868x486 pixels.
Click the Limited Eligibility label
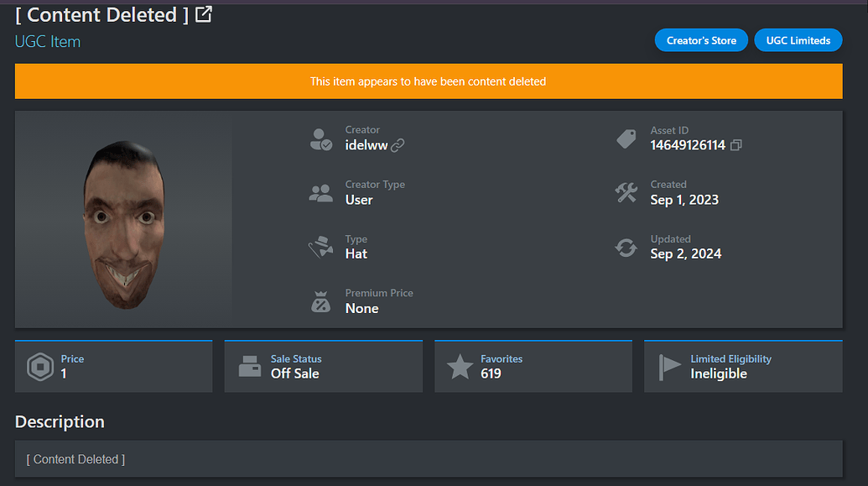(x=730, y=359)
